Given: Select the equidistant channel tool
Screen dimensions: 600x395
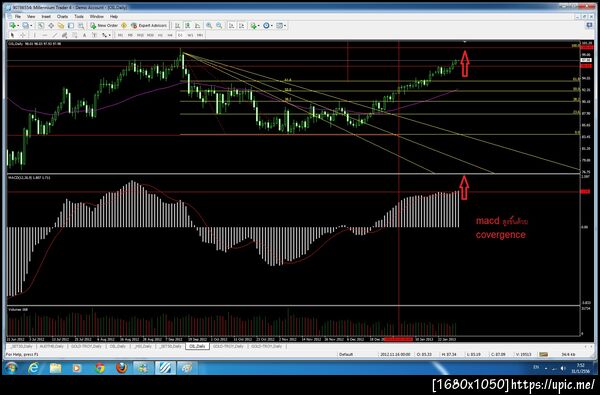Looking at the screenshot, I should point(64,35).
